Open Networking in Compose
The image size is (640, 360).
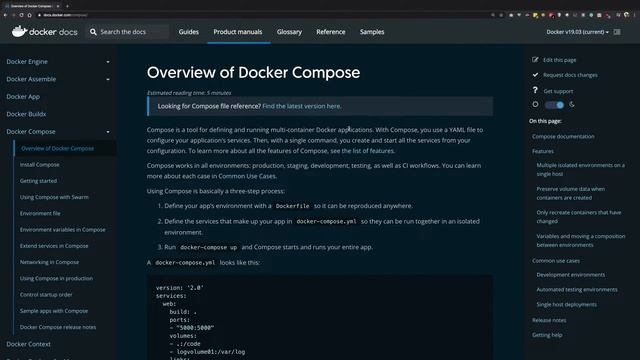pos(49,262)
